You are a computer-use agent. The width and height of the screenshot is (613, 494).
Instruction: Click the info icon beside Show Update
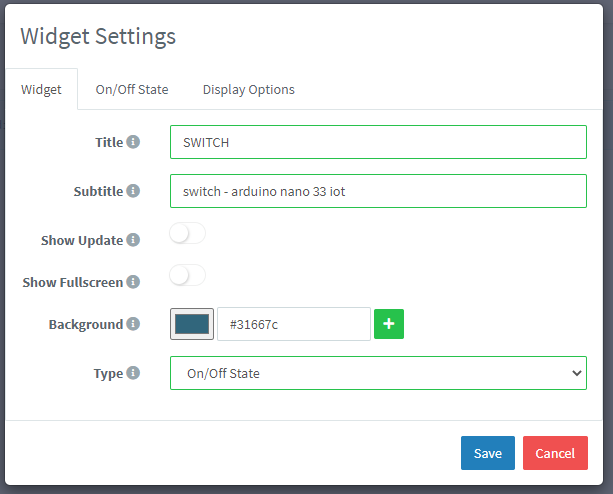click(x=134, y=240)
